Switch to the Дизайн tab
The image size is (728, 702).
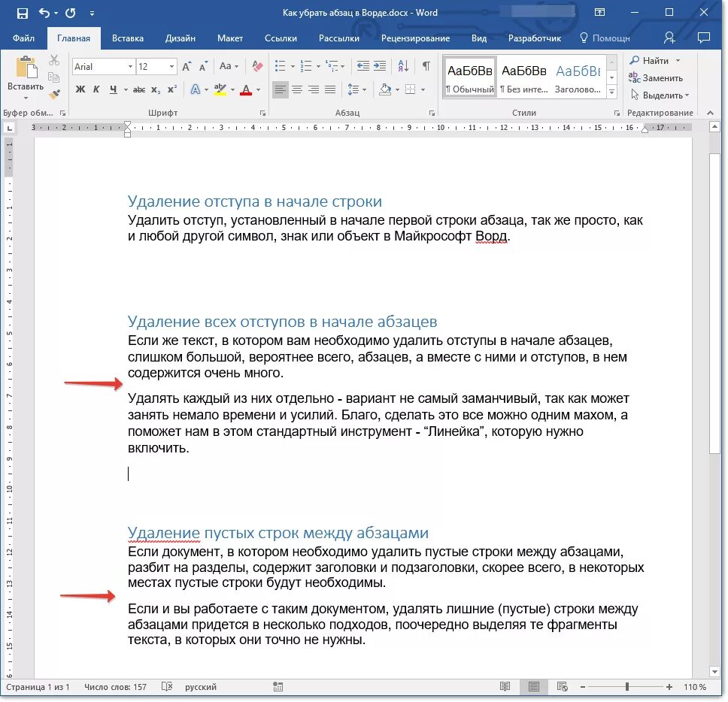coord(180,38)
